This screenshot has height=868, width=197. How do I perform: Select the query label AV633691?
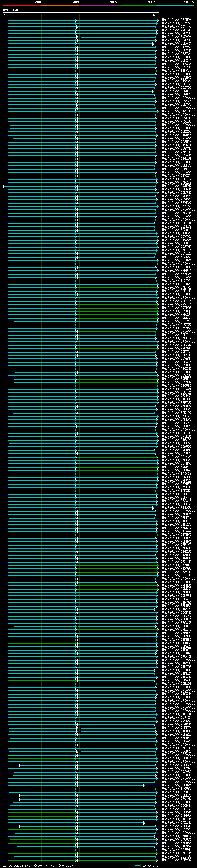[11, 10]
